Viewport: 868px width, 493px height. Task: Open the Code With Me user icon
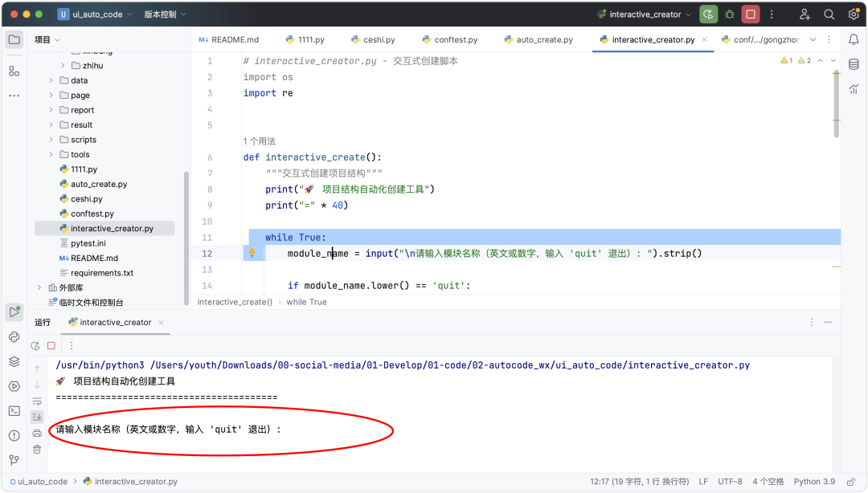tap(805, 14)
